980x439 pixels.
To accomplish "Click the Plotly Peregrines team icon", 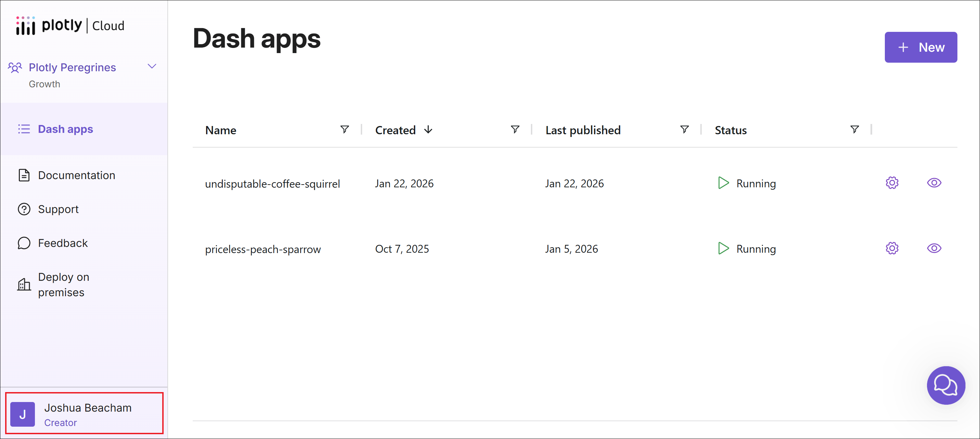I will tap(15, 68).
